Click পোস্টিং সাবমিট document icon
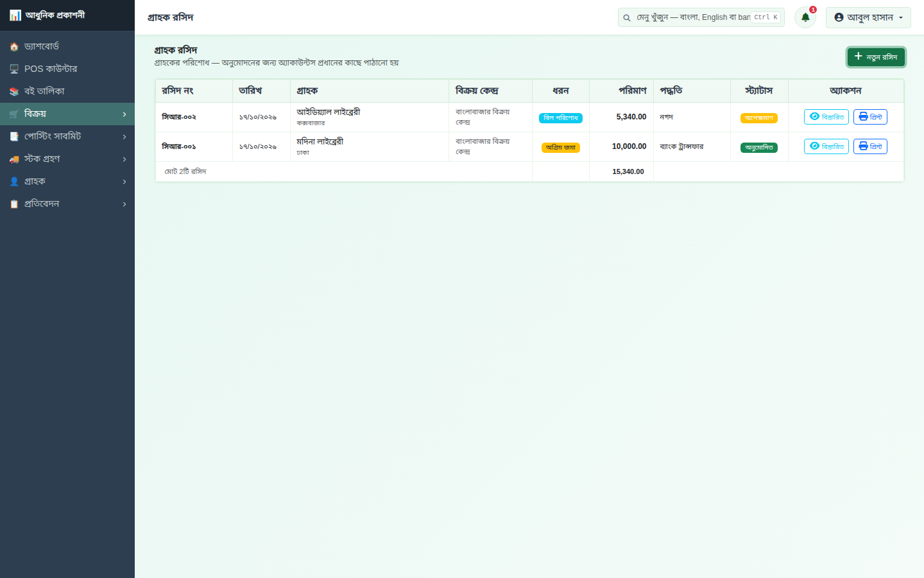The width and height of the screenshot is (924, 578). pyautogui.click(x=14, y=137)
